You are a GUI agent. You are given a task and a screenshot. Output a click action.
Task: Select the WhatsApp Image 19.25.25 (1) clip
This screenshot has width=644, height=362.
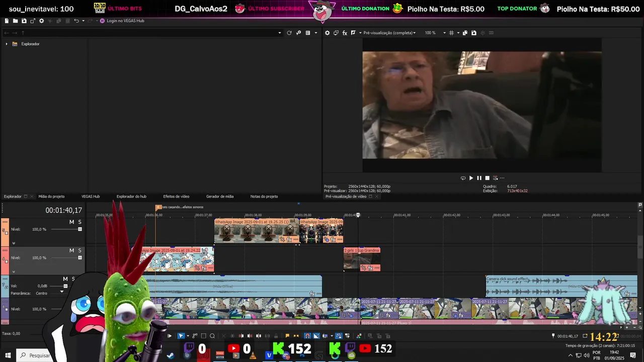click(x=257, y=231)
